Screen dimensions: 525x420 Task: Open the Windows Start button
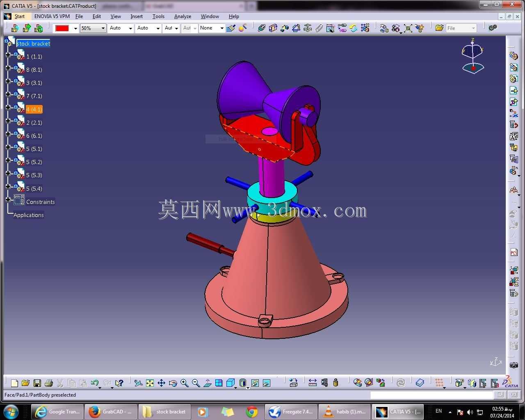pos(11,411)
